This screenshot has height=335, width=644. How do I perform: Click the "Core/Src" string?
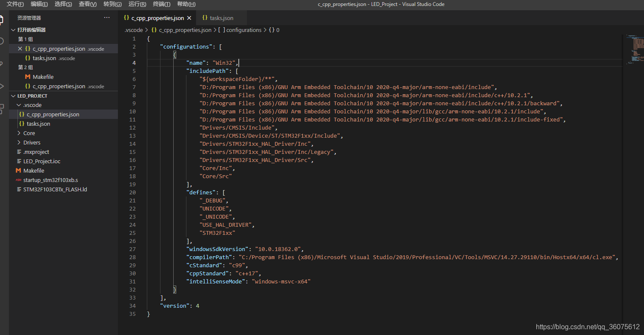pyautogui.click(x=216, y=176)
